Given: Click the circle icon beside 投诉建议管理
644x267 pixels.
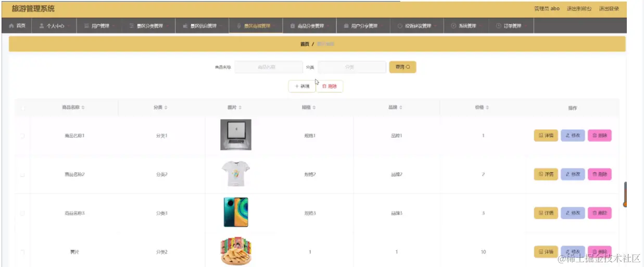Looking at the screenshot, I should pyautogui.click(x=400, y=26).
